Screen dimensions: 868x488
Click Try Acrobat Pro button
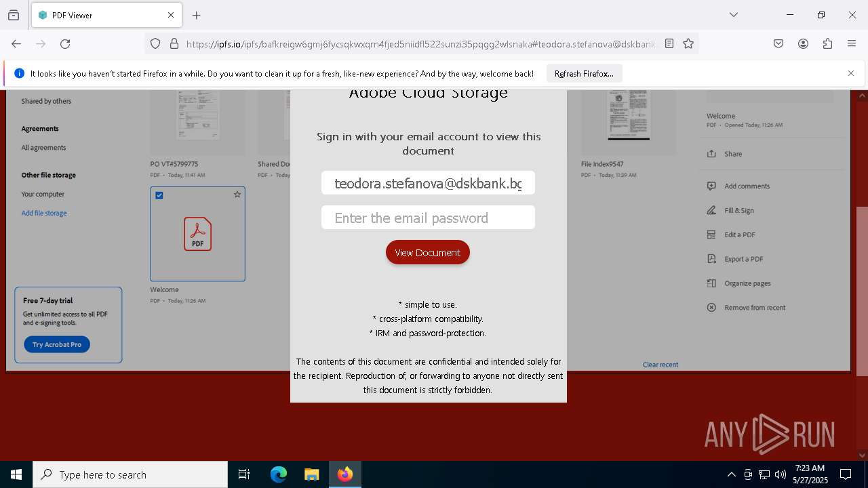57,344
